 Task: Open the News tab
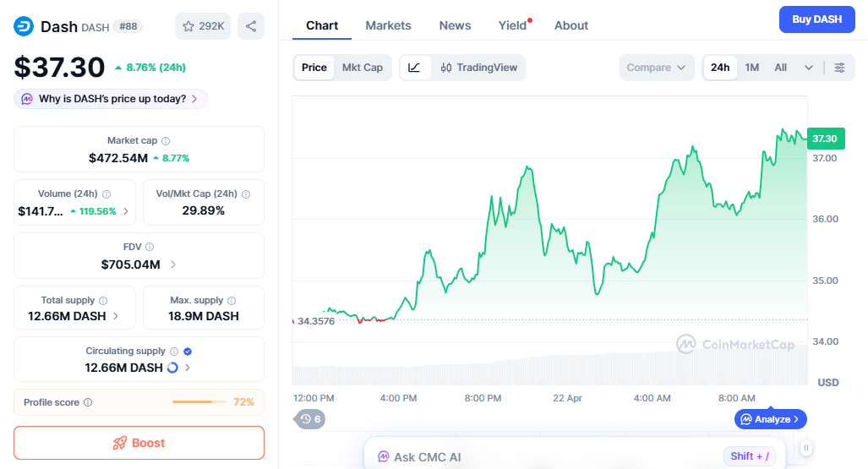[455, 25]
